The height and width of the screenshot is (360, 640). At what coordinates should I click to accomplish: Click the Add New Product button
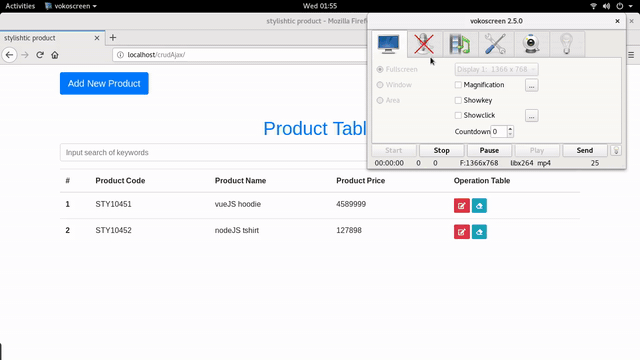(x=104, y=84)
